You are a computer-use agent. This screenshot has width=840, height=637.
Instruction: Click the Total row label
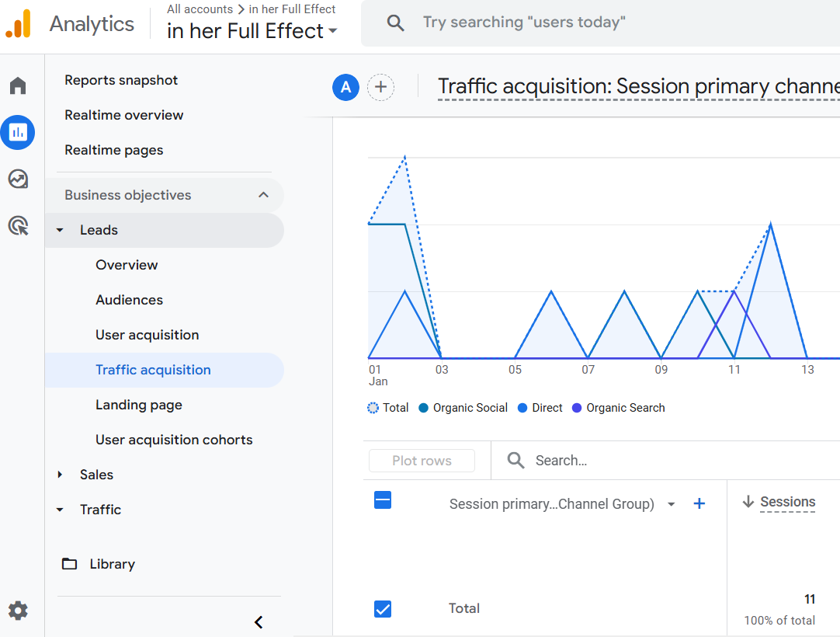point(464,608)
